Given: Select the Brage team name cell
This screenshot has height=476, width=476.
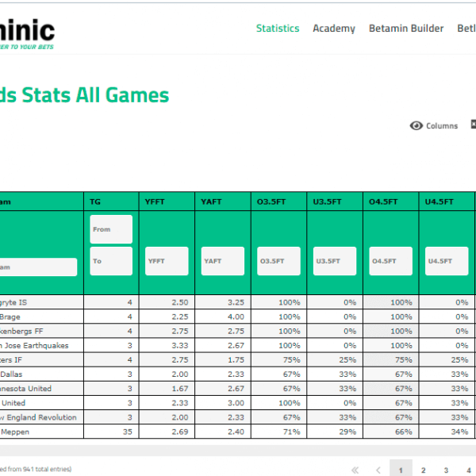Looking at the screenshot, I should [x=41, y=317].
